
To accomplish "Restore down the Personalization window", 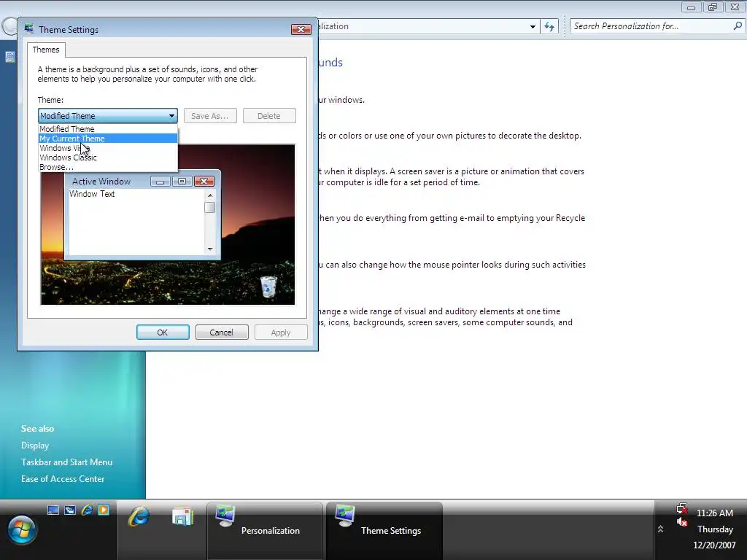I will 713,7.
